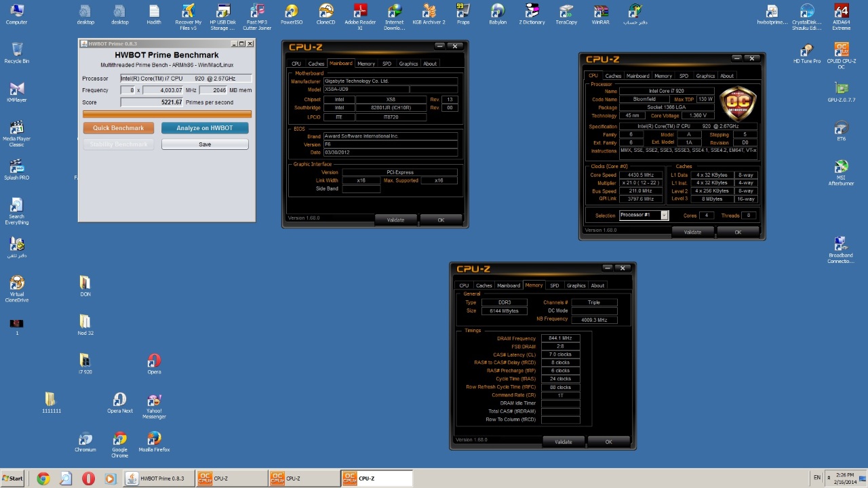The width and height of the screenshot is (868, 488).
Task: Open the Media Player Classic icon
Action: (x=17, y=134)
